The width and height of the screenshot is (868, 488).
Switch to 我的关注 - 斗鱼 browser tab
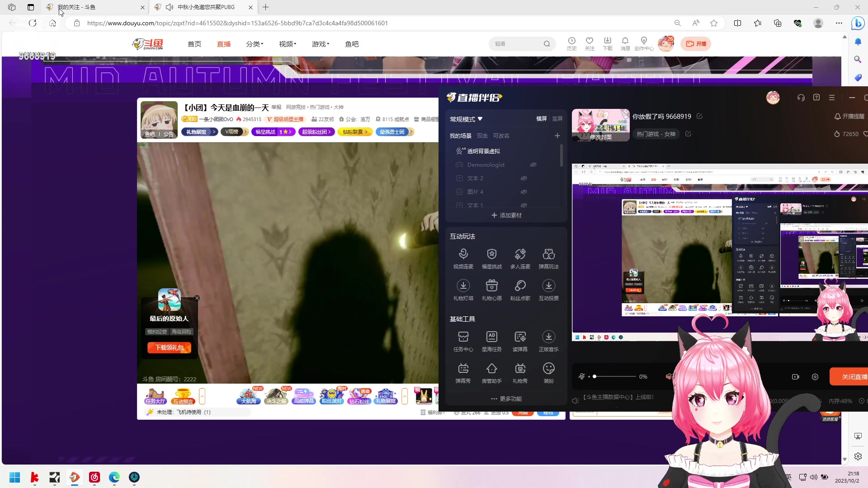(x=95, y=7)
